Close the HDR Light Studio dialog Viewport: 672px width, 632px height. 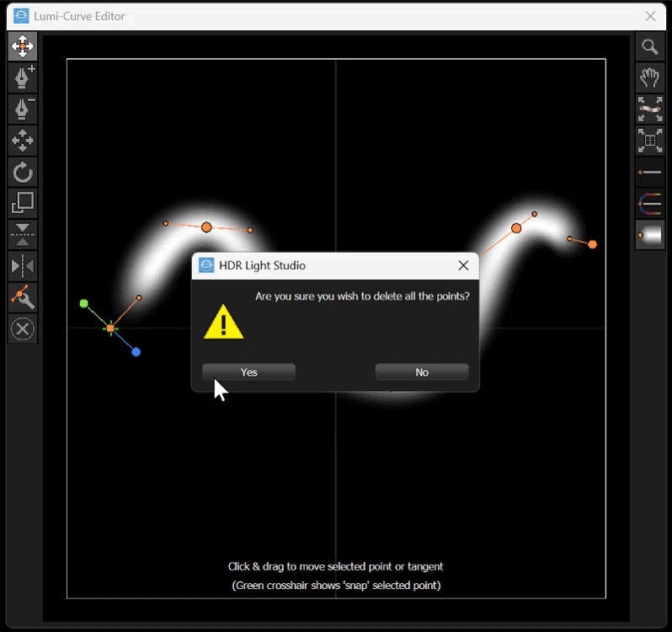[x=463, y=265]
